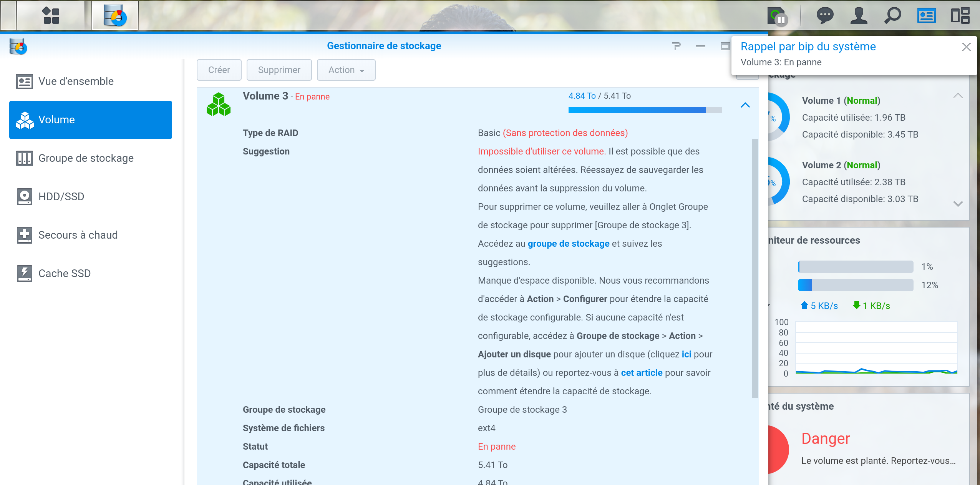Click the 'Volume 3' heading text

[x=265, y=96]
